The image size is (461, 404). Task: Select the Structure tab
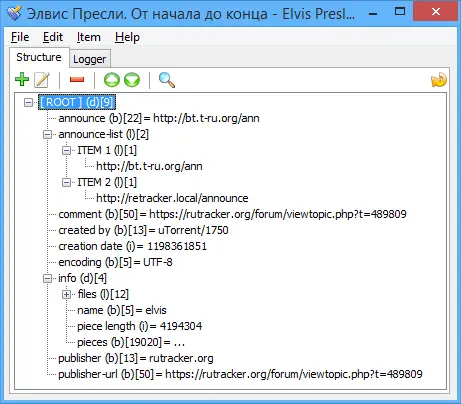click(x=39, y=57)
